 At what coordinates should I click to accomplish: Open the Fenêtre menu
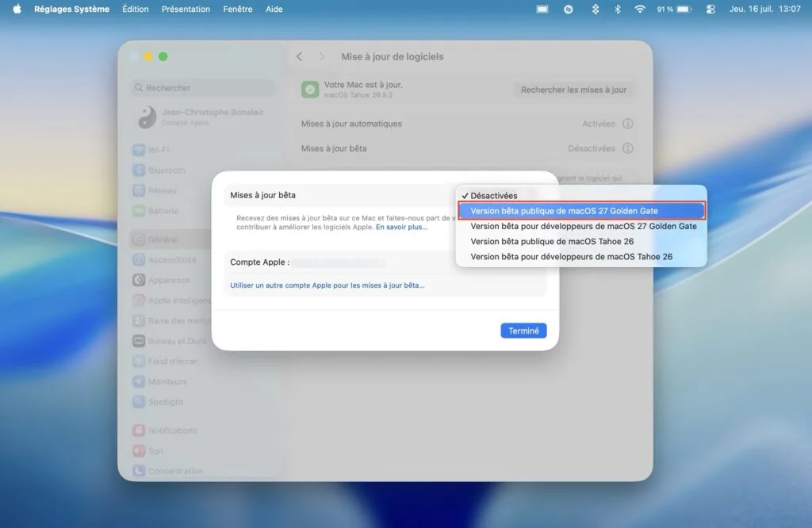(238, 9)
